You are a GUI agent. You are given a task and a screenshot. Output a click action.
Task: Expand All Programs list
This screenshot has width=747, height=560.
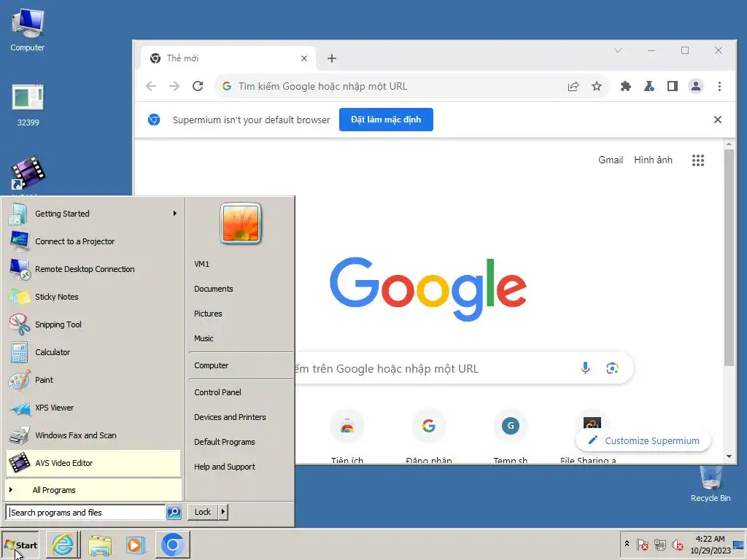(x=93, y=489)
